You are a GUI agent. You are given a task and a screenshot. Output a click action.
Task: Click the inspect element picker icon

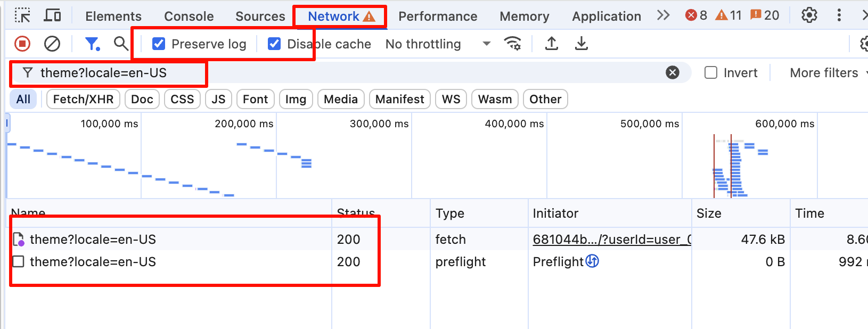pyautogui.click(x=22, y=16)
